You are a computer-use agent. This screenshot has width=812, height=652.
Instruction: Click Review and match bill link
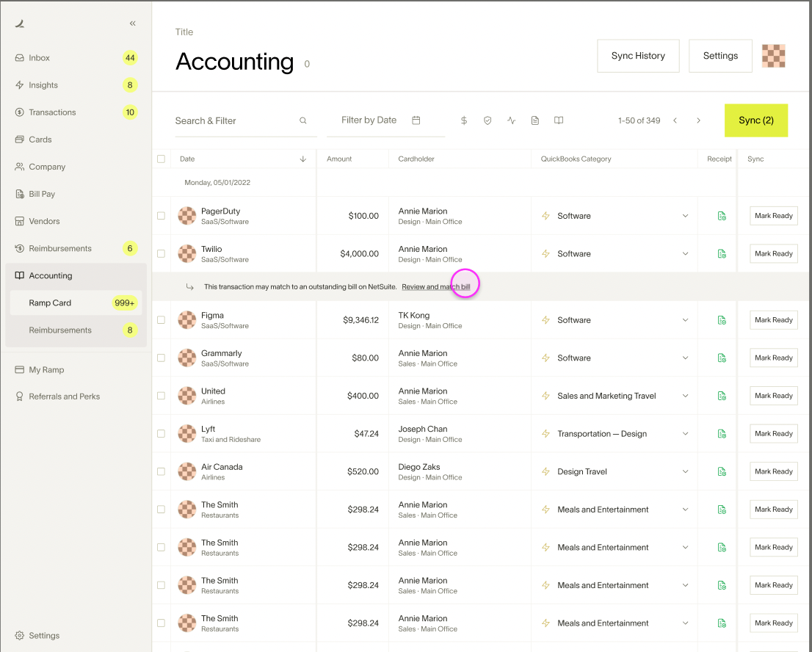(x=436, y=287)
